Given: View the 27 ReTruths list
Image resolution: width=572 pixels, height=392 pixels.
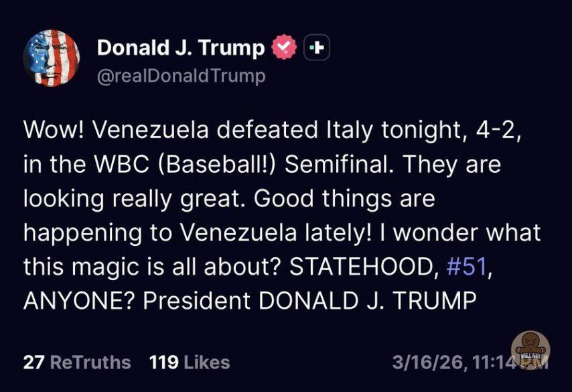Looking at the screenshot, I should point(77,363).
